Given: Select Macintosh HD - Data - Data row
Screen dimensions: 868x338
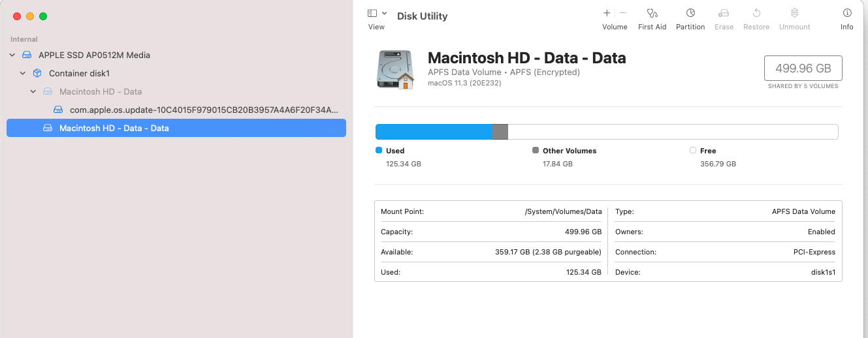Looking at the screenshot, I should pyautogui.click(x=176, y=128).
